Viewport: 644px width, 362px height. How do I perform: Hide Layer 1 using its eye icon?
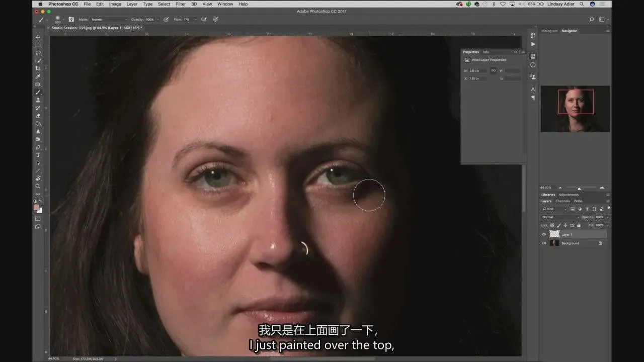544,234
